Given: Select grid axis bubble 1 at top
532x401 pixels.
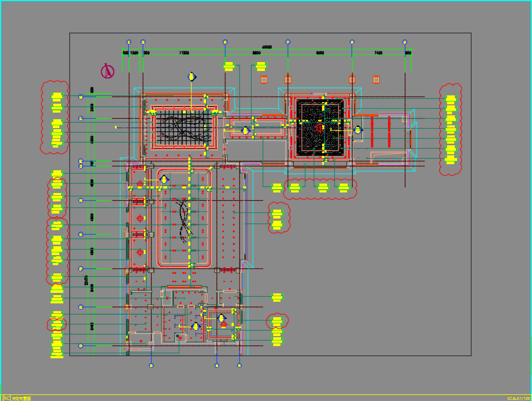Looking at the screenshot, I should pos(129,42).
